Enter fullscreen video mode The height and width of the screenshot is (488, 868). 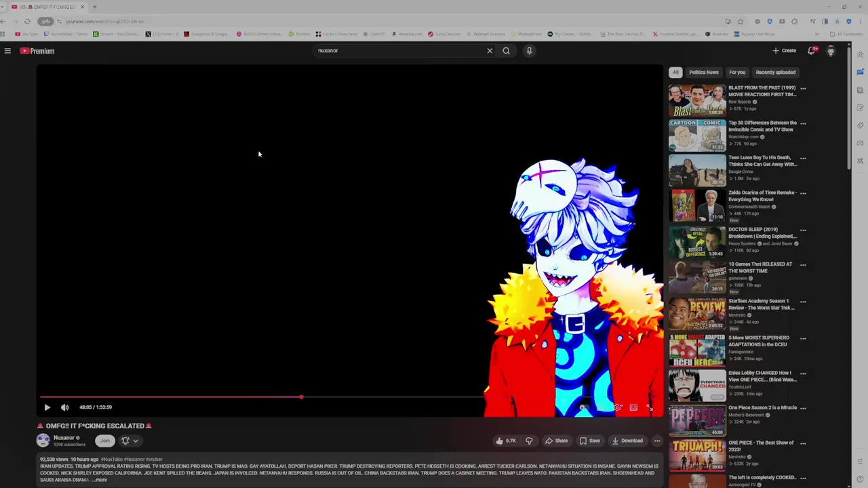(650, 407)
